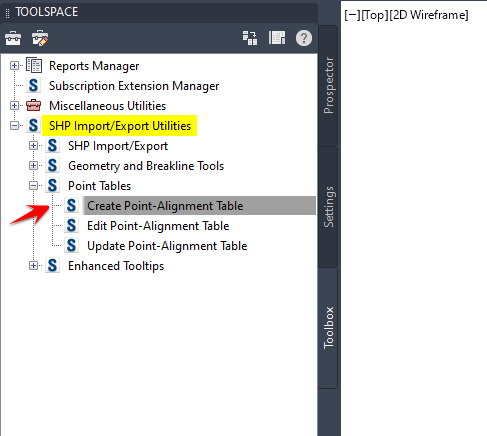Select 'Enhanced Tooltips' label
487x436 pixels.
click(116, 266)
